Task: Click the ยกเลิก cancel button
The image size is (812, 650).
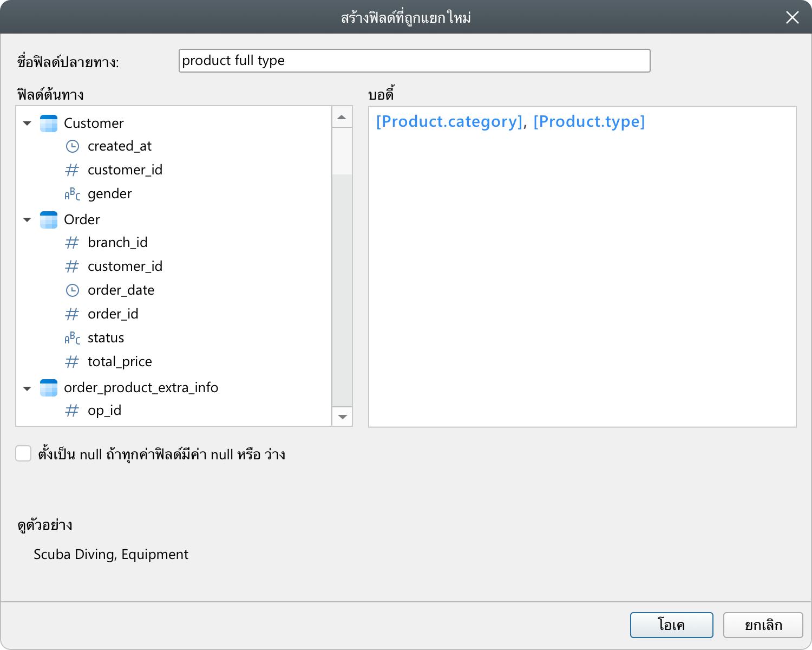Action: pos(763,625)
